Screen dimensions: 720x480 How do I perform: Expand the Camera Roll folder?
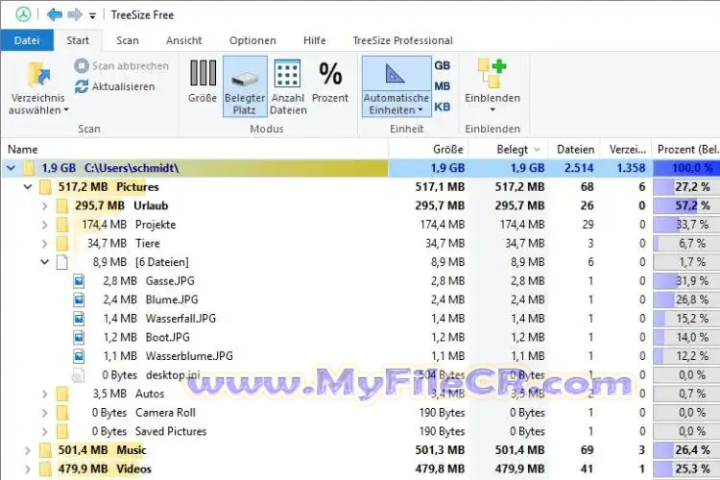pyautogui.click(x=45, y=413)
